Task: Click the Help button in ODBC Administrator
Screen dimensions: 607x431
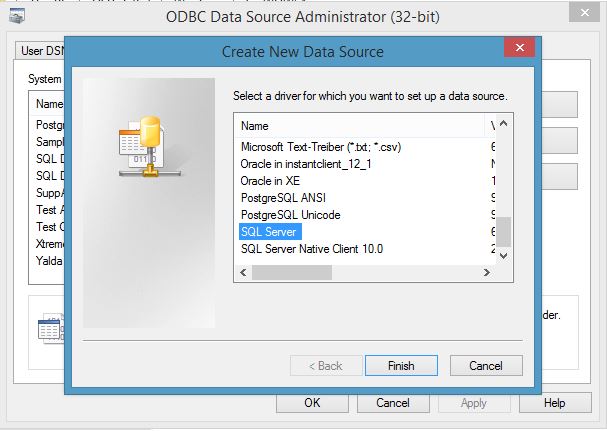Action: pos(555,403)
